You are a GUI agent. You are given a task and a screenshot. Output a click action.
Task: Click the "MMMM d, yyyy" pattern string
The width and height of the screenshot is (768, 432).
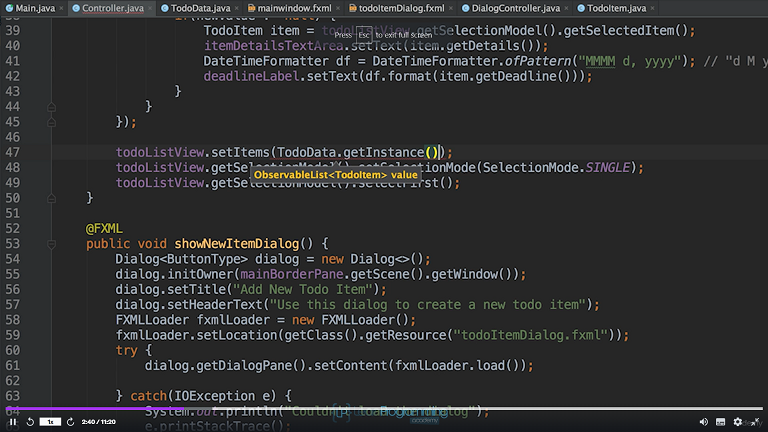630,61
